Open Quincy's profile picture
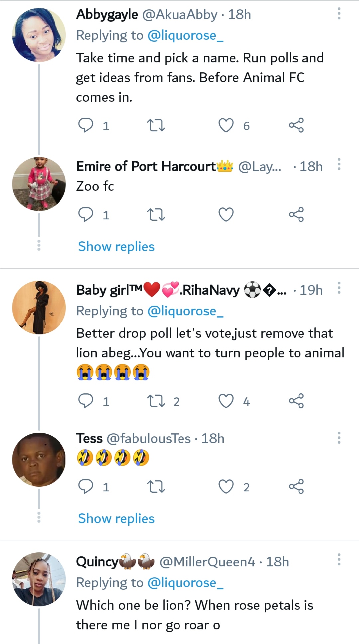The image size is (359, 644). pos(39,579)
